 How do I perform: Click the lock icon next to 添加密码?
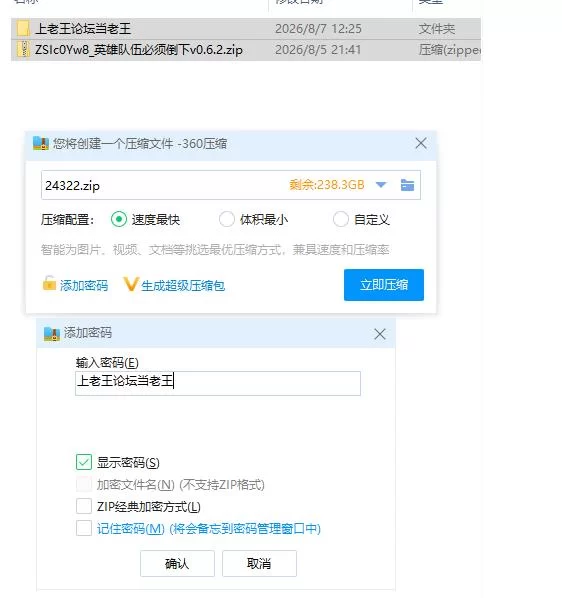coord(49,283)
